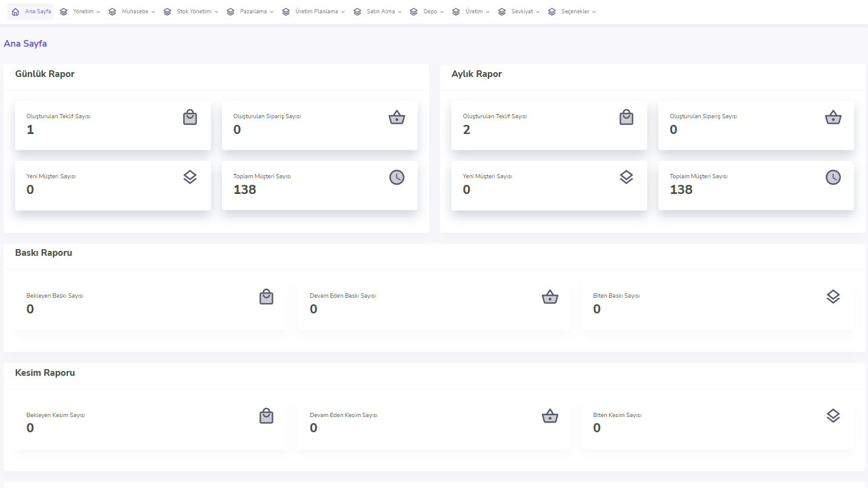
Task: Open the Seçenekler menu
Action: coord(574,12)
